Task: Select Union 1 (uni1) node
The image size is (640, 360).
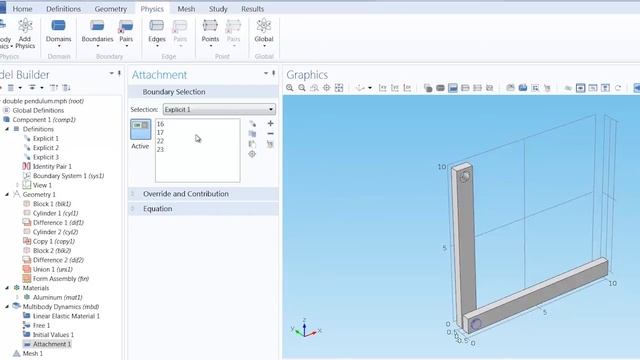Action: point(53,269)
